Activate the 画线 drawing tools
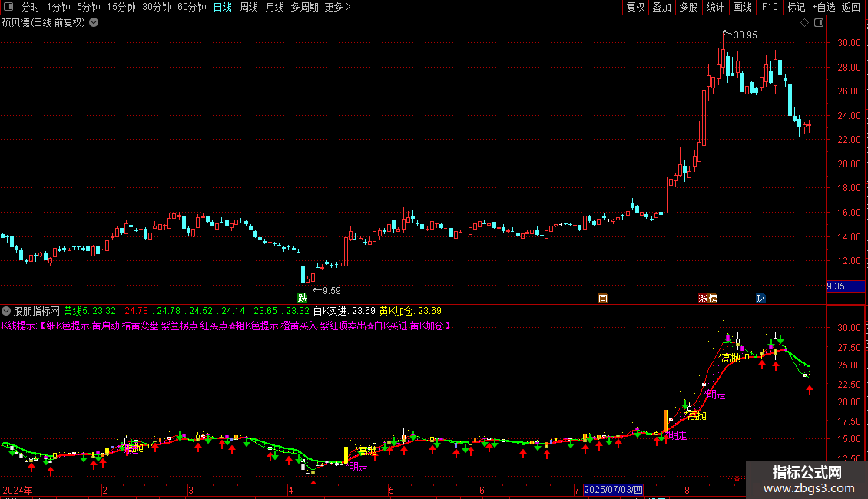This screenshot has width=868, height=499. pos(742,7)
